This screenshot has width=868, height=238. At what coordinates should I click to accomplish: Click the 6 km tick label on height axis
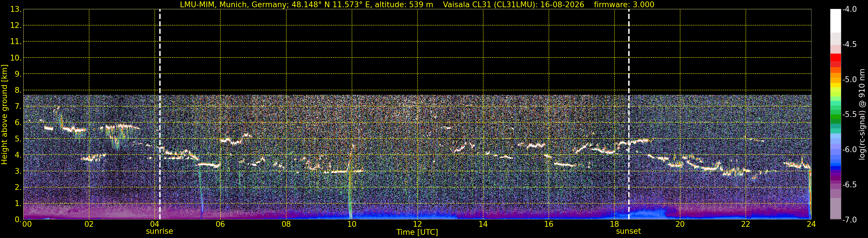coord(18,123)
